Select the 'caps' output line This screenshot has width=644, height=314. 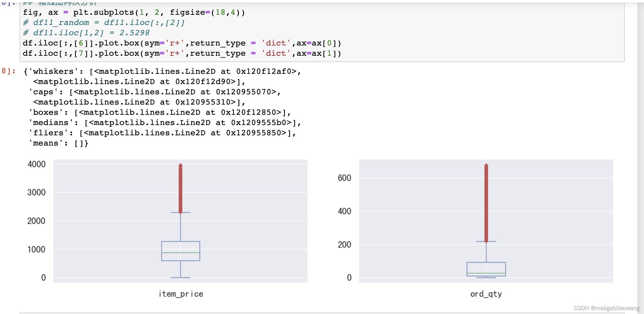(155, 92)
